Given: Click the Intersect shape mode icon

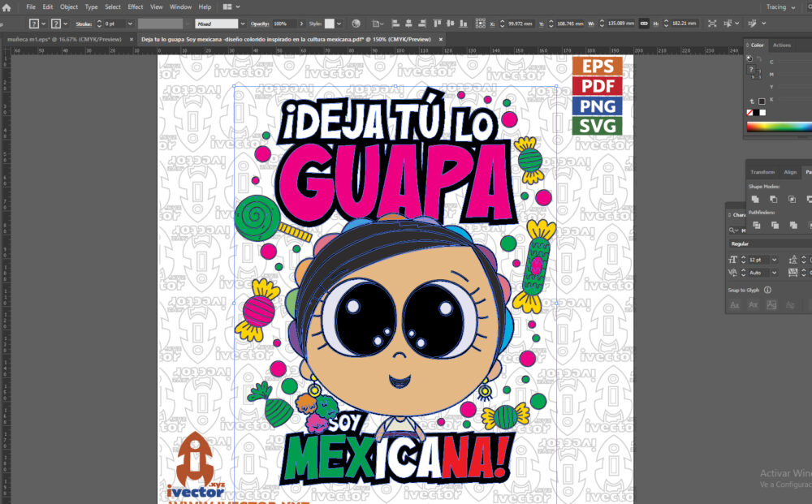Looking at the screenshot, I should [x=792, y=199].
